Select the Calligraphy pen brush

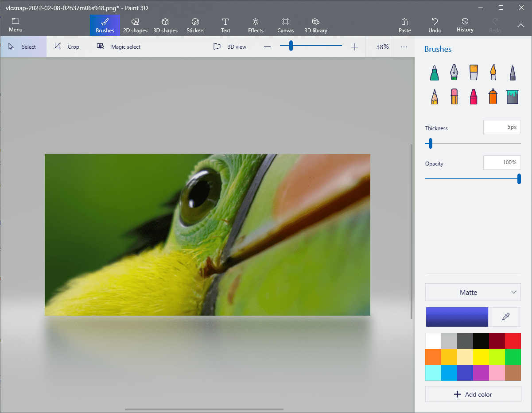454,73
